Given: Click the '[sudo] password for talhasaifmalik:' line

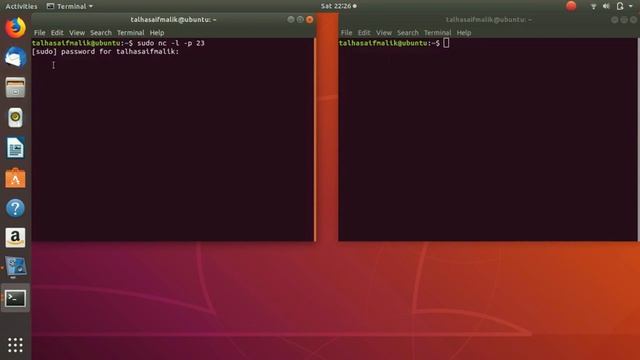Looking at the screenshot, I should (105, 51).
